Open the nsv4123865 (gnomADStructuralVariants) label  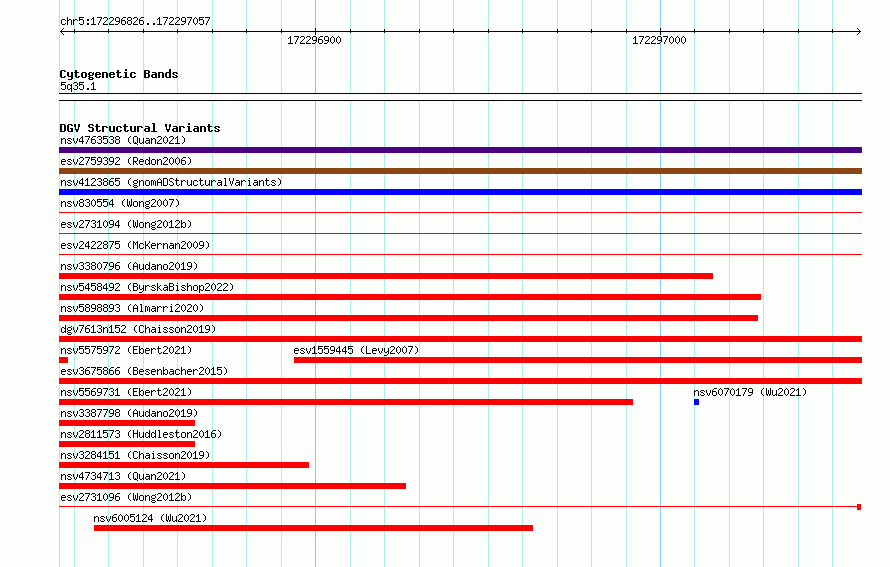(171, 182)
